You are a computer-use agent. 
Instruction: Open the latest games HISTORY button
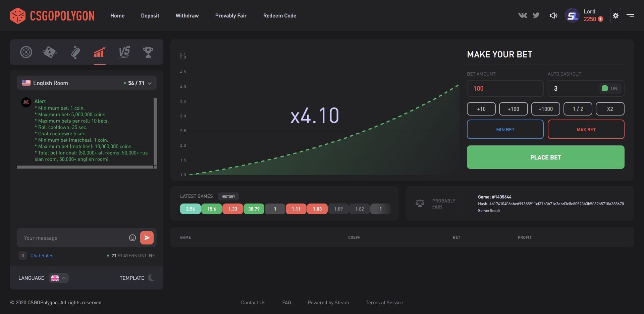(x=228, y=196)
